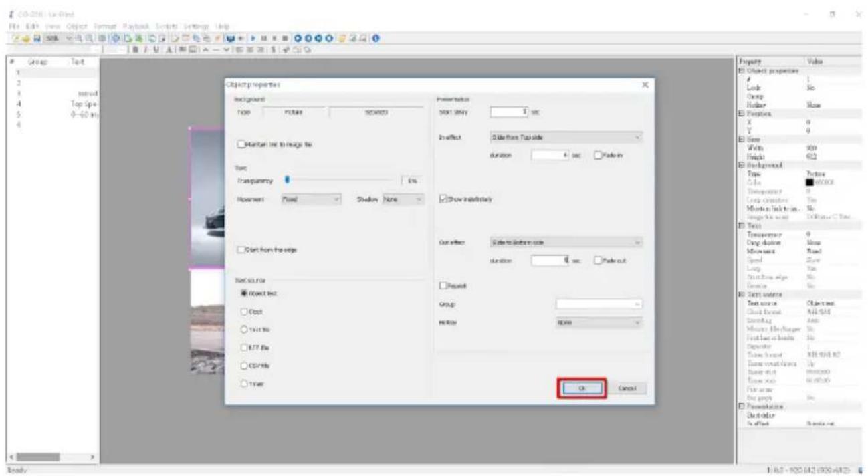Click the In effect duration field
Screen dimensions: 868x476
pyautogui.click(x=551, y=154)
